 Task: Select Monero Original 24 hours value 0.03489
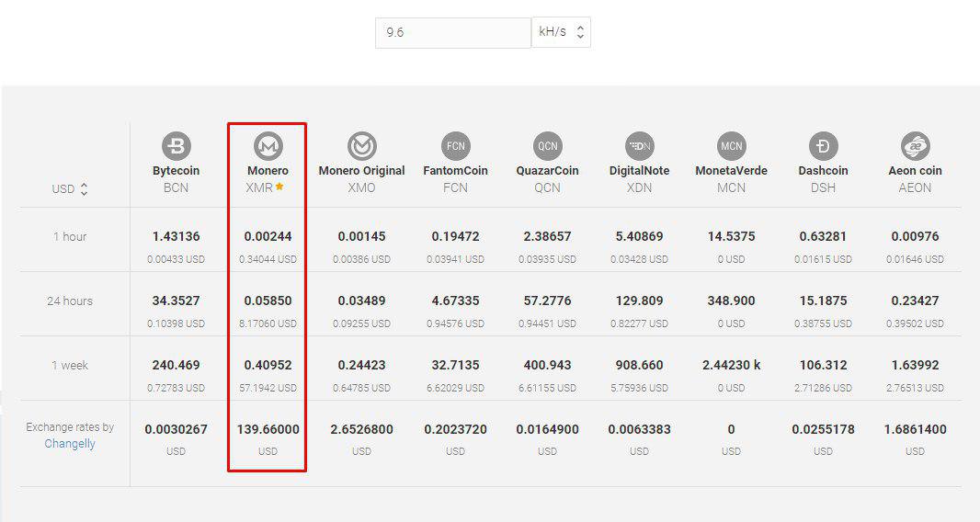[362, 301]
